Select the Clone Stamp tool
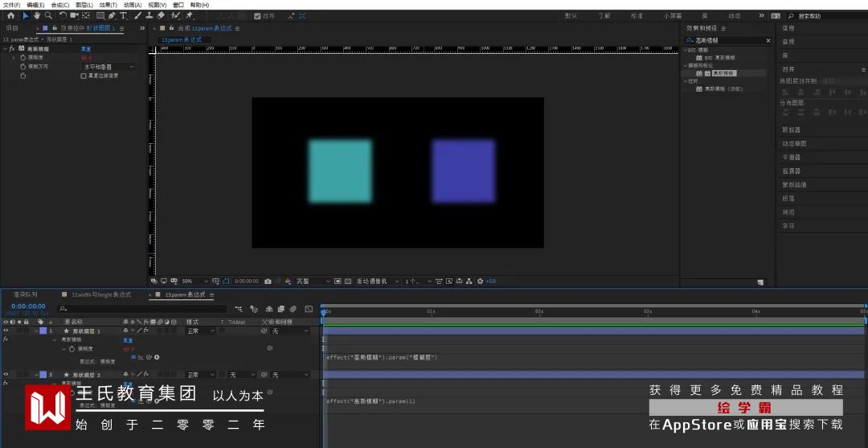Image resolution: width=868 pixels, height=448 pixels. coord(149,15)
